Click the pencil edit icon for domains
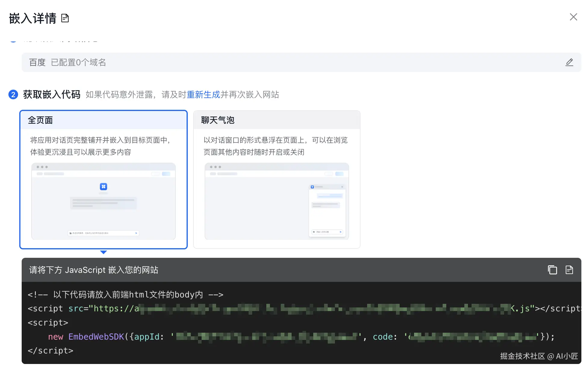 click(569, 62)
